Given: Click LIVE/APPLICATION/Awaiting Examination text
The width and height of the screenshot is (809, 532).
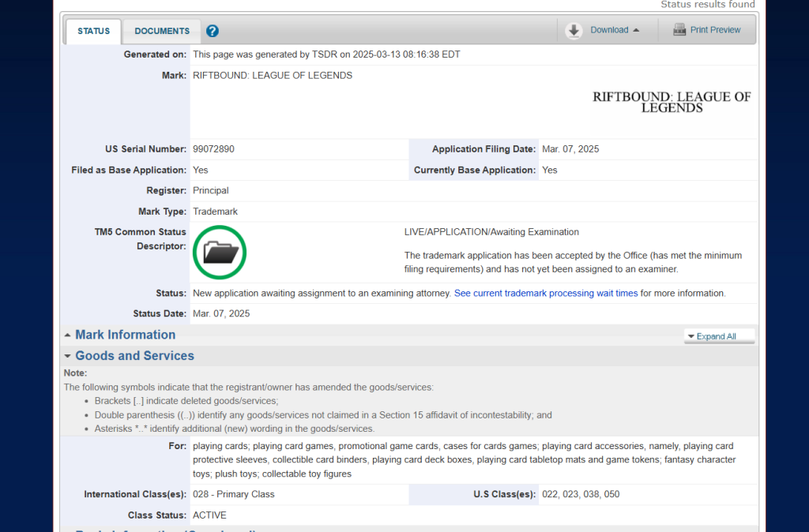Looking at the screenshot, I should pyautogui.click(x=491, y=232).
